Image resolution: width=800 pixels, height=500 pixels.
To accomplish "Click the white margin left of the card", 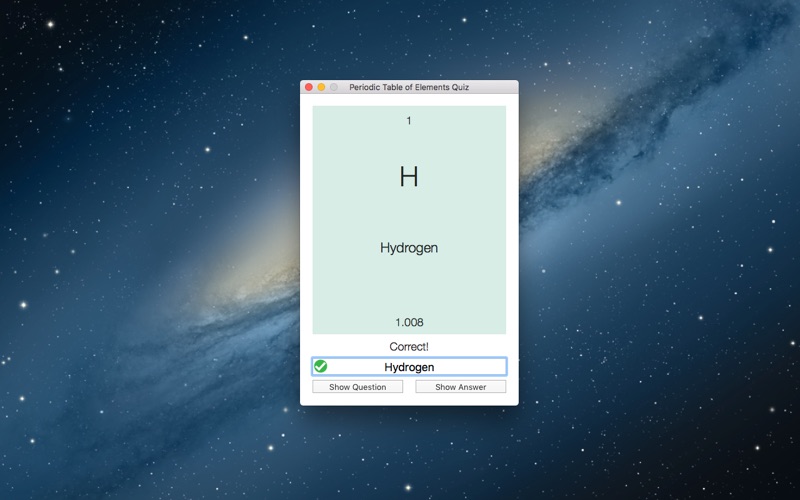I will click(306, 220).
